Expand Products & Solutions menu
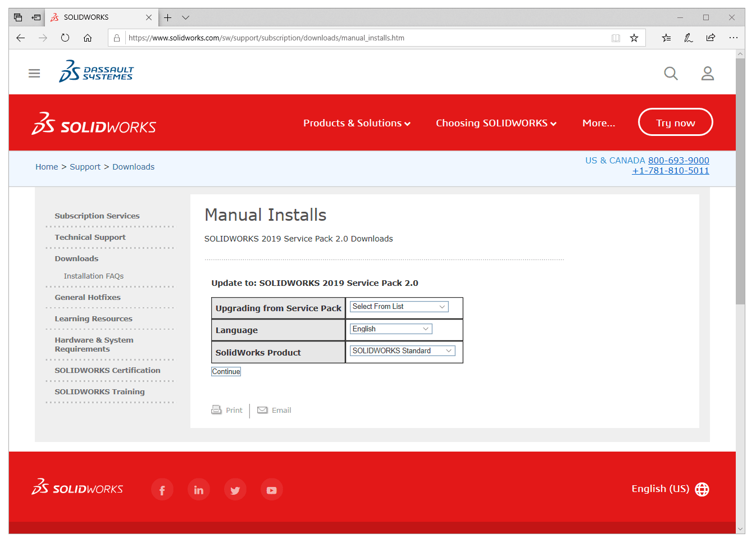Screen dimensions: 756x542 point(357,123)
